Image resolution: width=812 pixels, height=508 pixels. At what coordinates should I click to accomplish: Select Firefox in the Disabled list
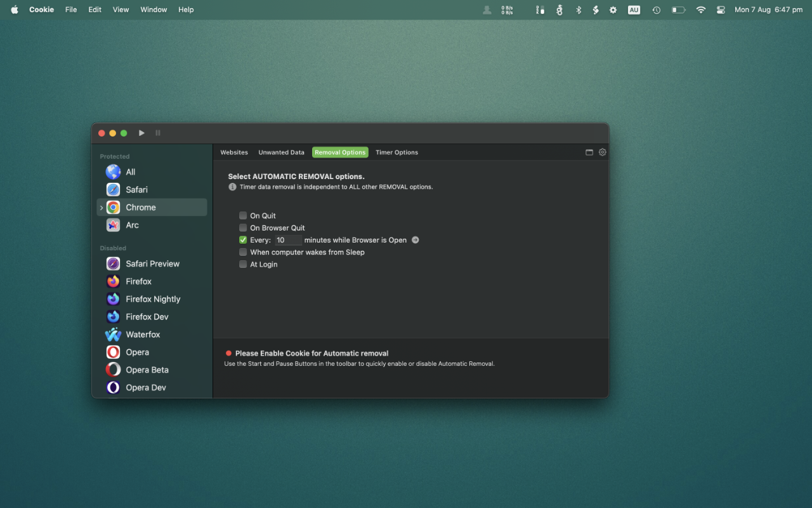pyautogui.click(x=138, y=281)
